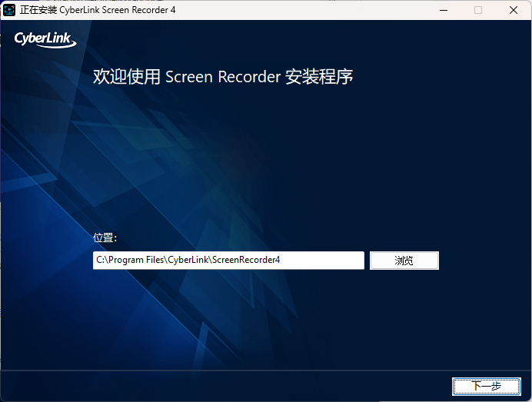This screenshot has height=402, width=532.
Task: Click empty space in the title bar
Action: point(308,10)
